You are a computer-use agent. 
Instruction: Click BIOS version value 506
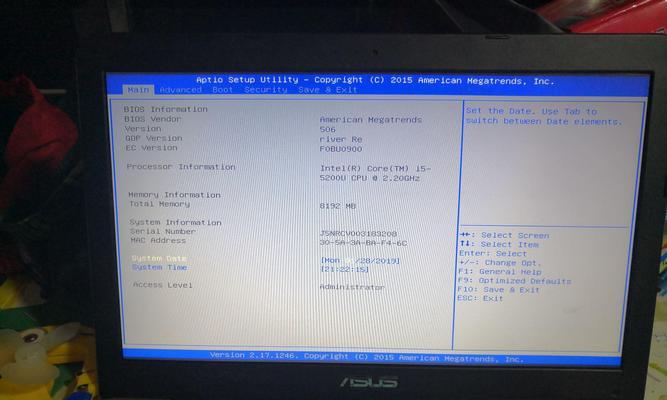(328, 129)
